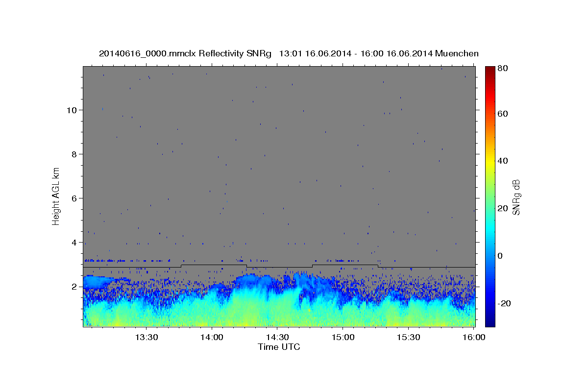Click the colorbar value 80
This screenshot has width=588, height=392.
[503, 69]
